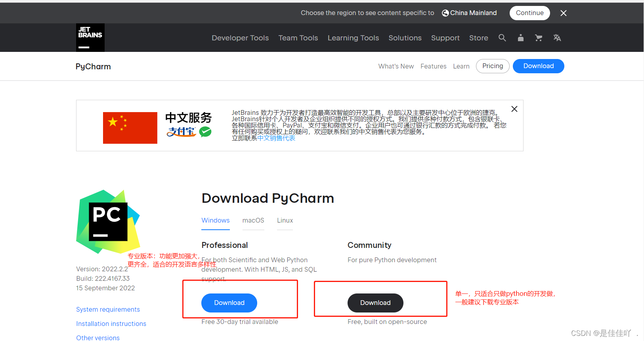
Task: Click the '15 September 2022' date text
Action: point(105,288)
